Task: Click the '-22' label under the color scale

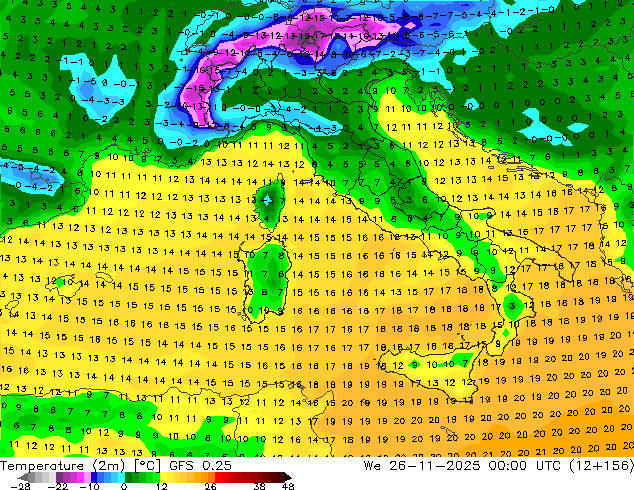Action: click(x=58, y=486)
